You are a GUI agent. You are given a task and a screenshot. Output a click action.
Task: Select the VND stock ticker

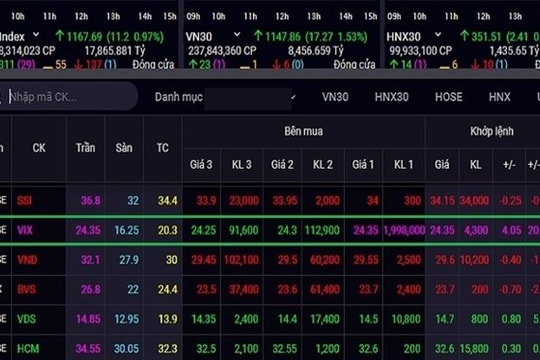tap(27, 260)
